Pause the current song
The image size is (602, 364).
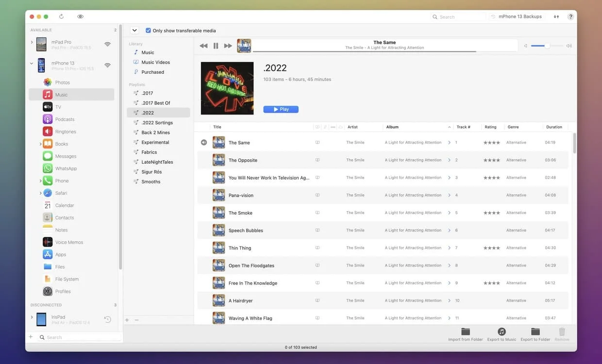[216, 46]
